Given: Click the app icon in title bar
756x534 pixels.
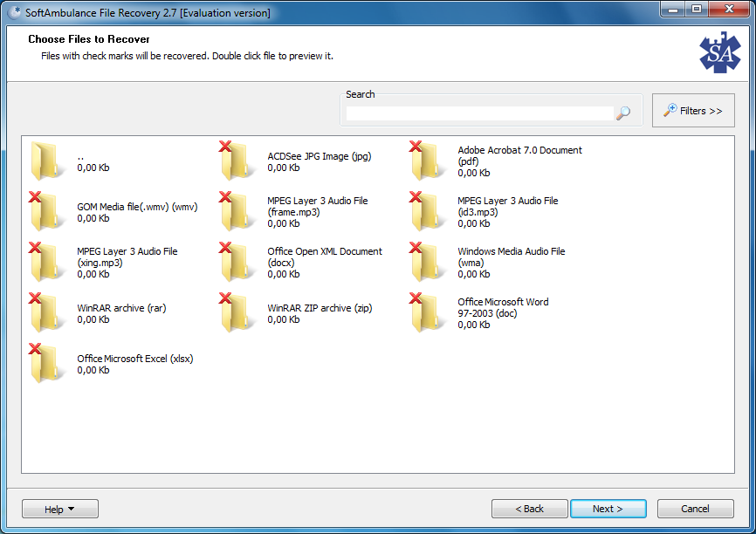Looking at the screenshot, I should (x=15, y=12).
